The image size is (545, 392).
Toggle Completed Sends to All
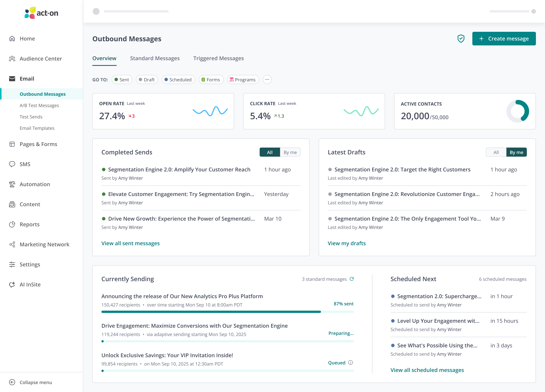(270, 152)
